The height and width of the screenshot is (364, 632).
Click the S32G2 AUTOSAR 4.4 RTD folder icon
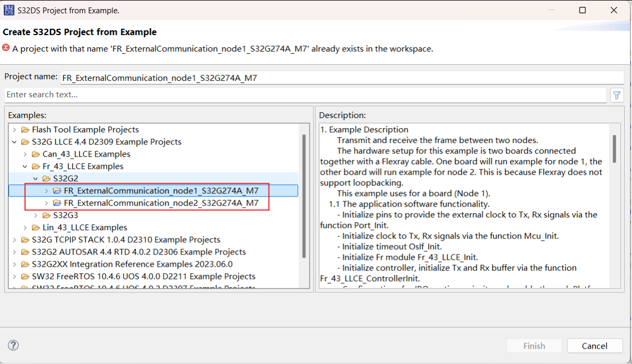click(x=26, y=252)
